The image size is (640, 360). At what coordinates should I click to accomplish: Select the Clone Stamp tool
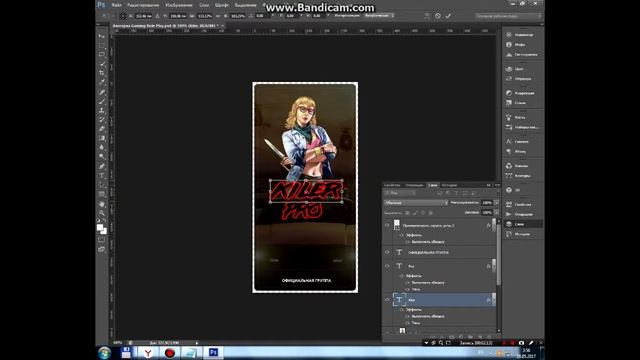pos(102,110)
